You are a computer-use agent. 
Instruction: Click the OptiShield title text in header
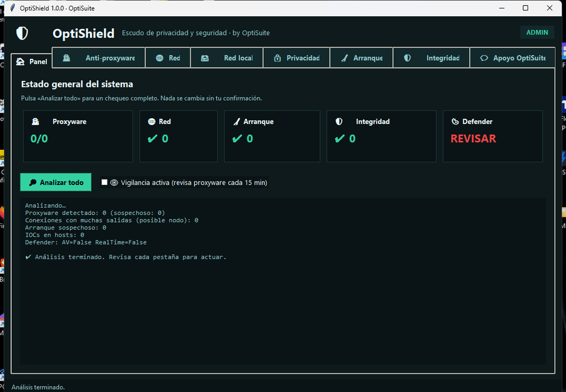83,33
